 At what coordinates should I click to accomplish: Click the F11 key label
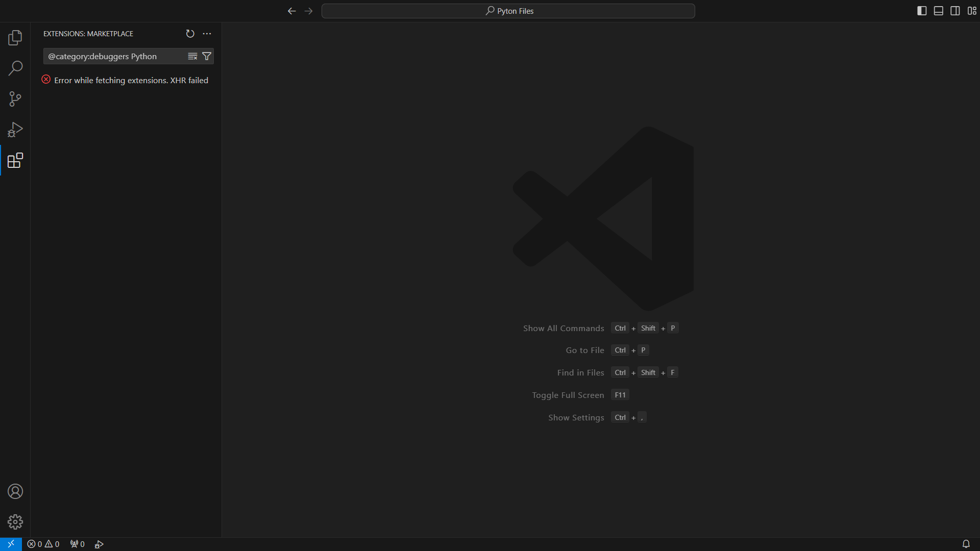(620, 395)
